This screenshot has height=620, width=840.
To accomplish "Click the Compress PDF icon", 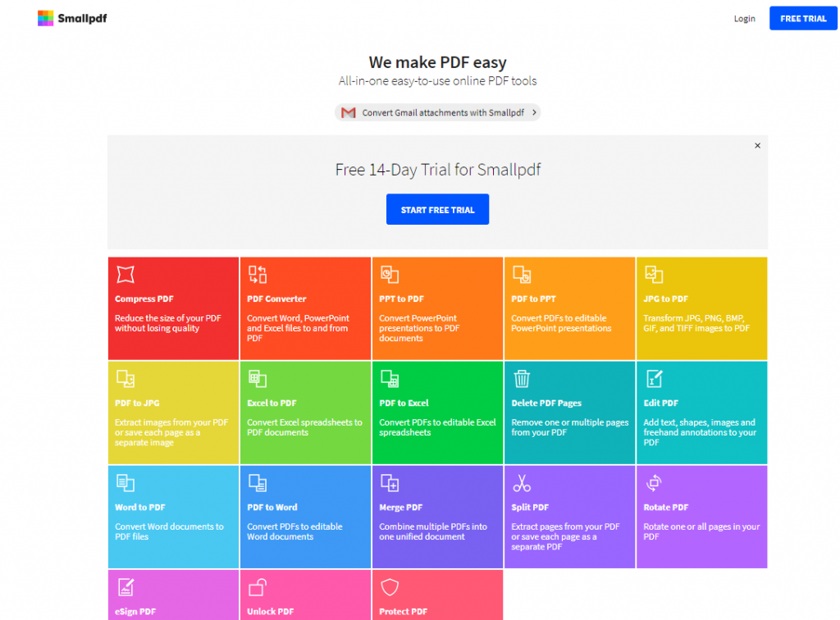I will [x=126, y=275].
